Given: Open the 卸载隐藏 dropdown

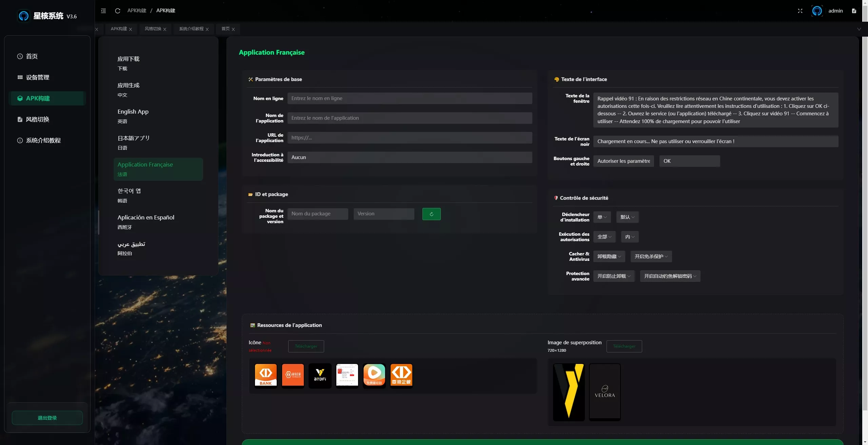Looking at the screenshot, I should [x=609, y=256].
